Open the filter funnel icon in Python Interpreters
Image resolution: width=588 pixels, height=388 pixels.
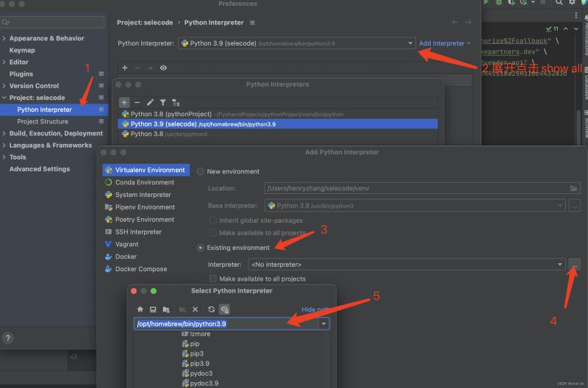pyautogui.click(x=162, y=102)
